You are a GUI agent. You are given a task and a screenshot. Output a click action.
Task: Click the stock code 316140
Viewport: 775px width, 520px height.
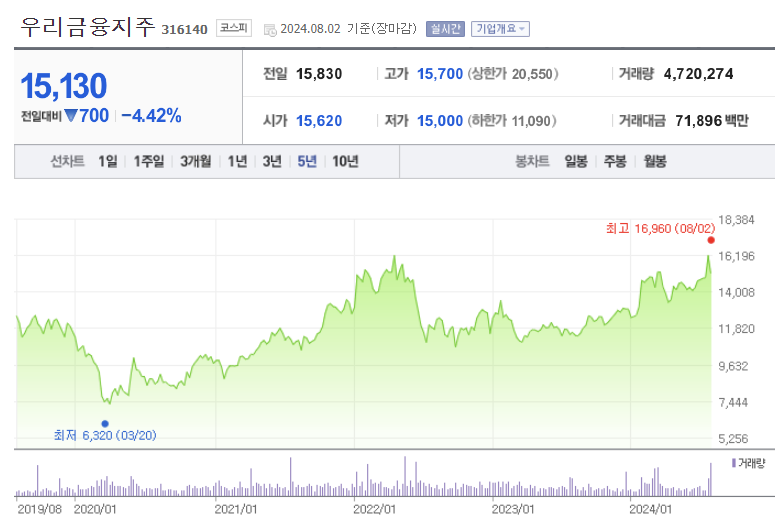[x=184, y=30]
